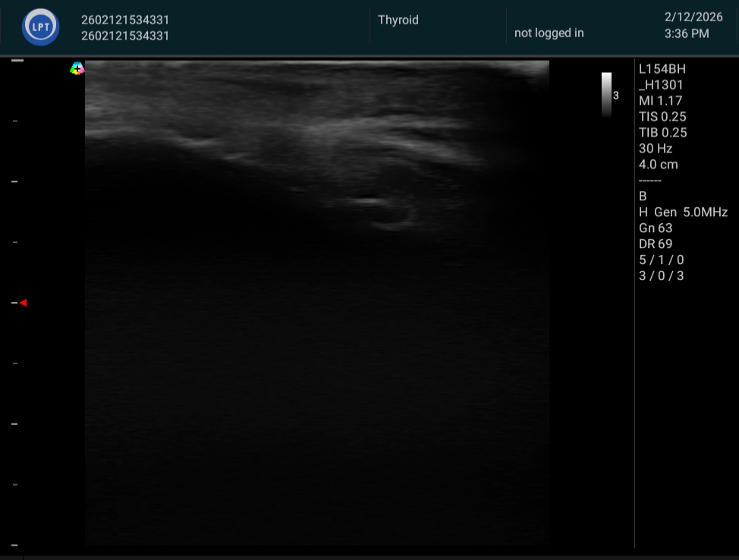Click the MI 1.17 readout

[659, 101]
